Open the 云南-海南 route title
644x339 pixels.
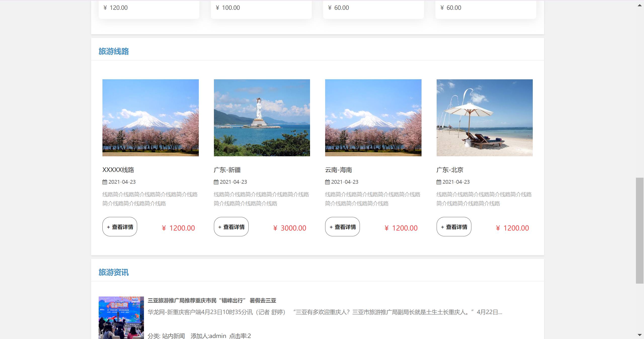coord(338,170)
